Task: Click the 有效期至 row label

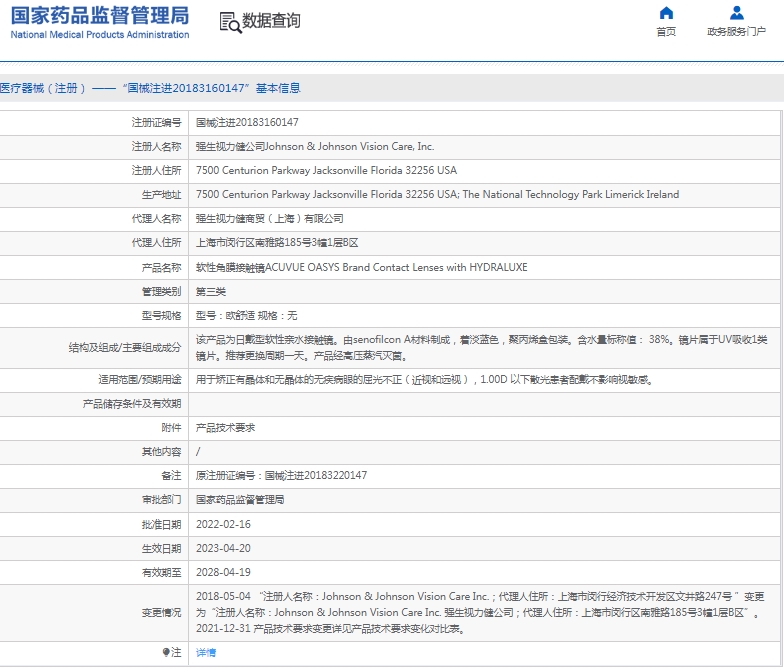Action: [x=162, y=572]
